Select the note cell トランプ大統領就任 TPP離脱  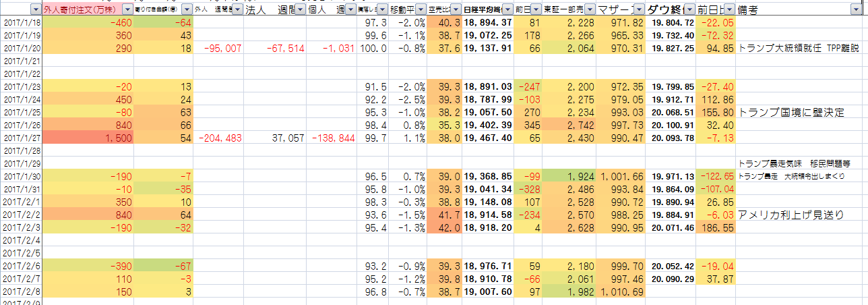tap(799, 48)
